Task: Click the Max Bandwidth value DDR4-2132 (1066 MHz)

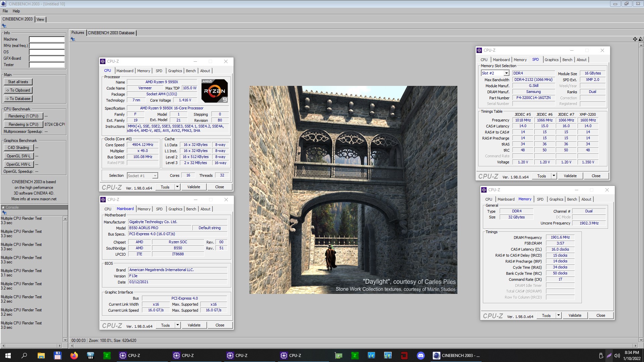Action: click(533, 80)
